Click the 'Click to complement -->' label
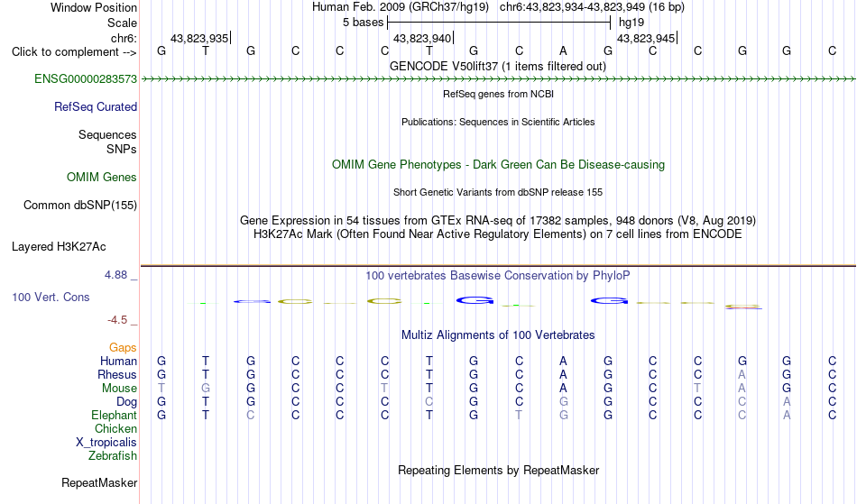The height and width of the screenshot is (504, 857). 74,52
